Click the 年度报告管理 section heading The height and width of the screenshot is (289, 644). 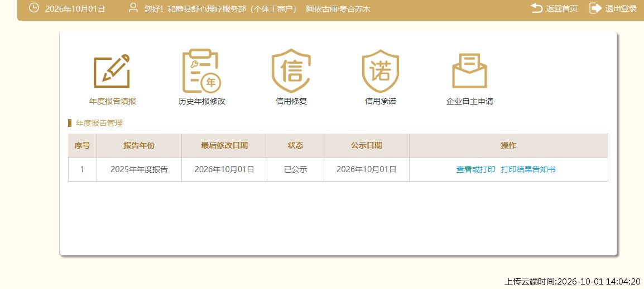click(x=99, y=123)
